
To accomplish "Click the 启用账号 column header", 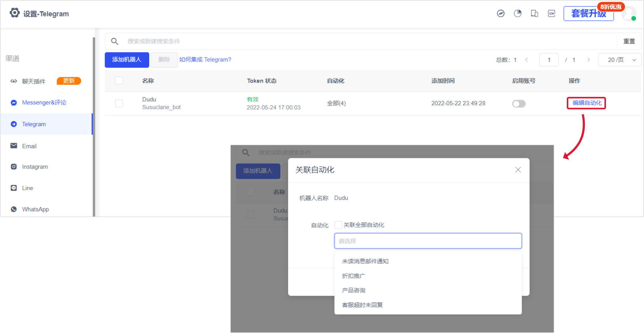I will [523, 81].
